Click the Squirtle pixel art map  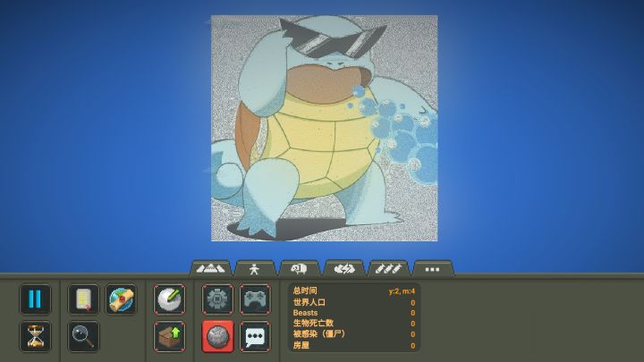point(324,128)
